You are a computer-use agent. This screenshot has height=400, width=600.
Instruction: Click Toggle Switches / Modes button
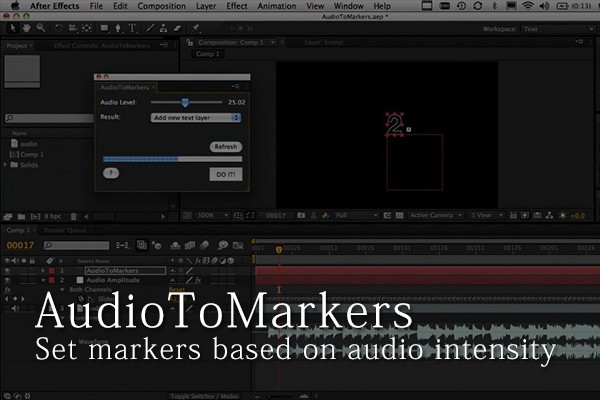tap(205, 396)
